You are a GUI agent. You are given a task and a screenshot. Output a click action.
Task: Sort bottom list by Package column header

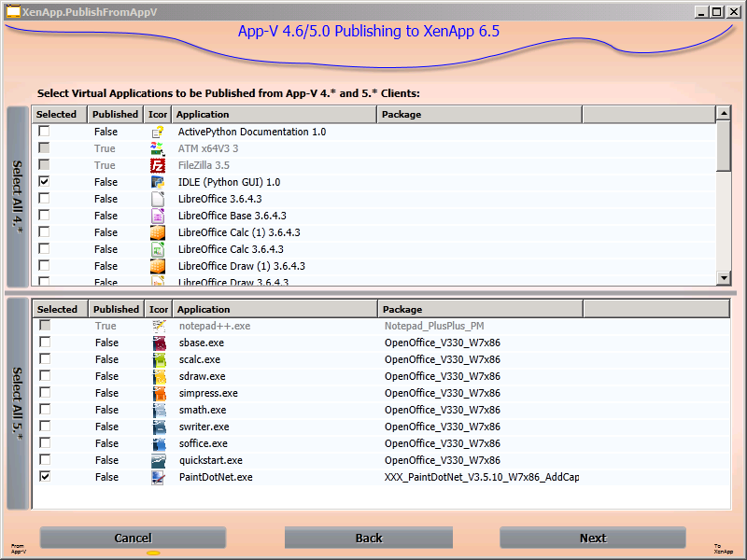coord(480,309)
